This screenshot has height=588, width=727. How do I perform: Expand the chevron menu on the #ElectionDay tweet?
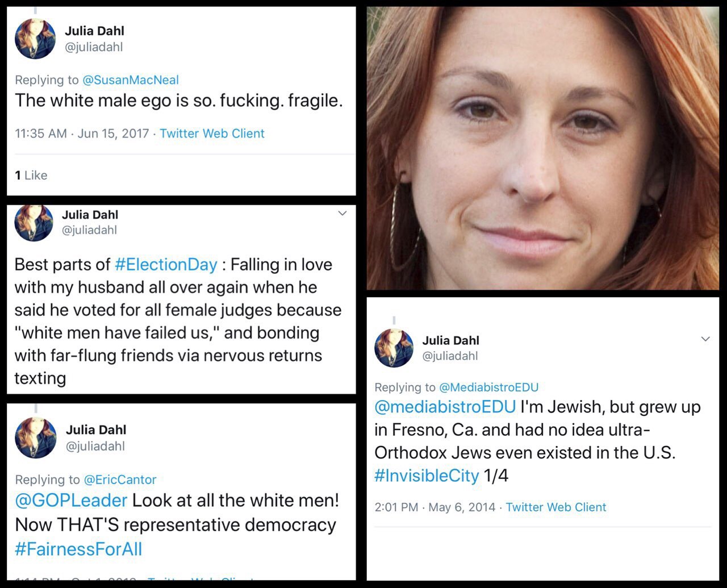(342, 213)
